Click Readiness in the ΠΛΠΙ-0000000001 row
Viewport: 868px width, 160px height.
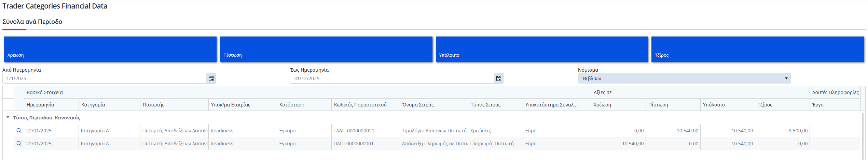point(243,144)
